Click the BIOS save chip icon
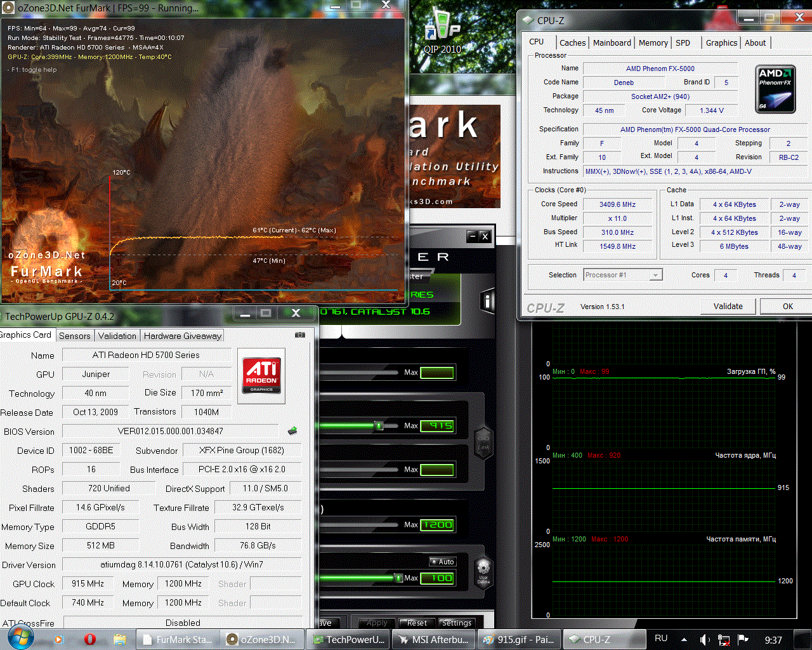The height and width of the screenshot is (650, 812). tap(292, 430)
